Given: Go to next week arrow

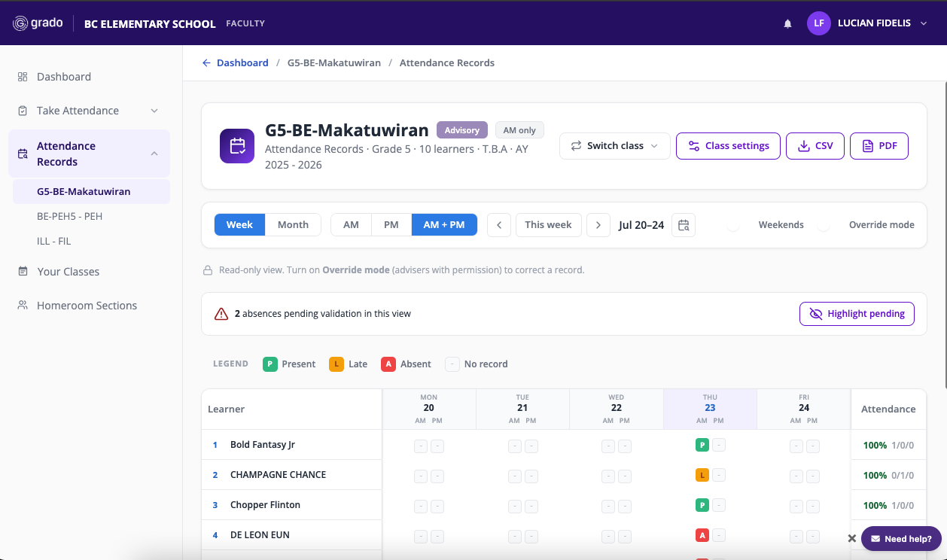Looking at the screenshot, I should (598, 225).
